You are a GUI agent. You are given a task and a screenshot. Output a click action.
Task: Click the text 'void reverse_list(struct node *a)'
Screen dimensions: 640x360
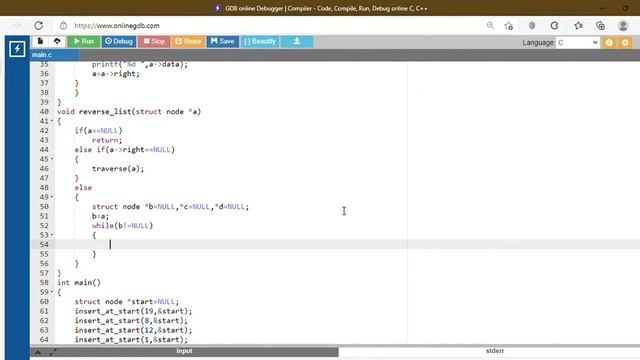(x=129, y=111)
